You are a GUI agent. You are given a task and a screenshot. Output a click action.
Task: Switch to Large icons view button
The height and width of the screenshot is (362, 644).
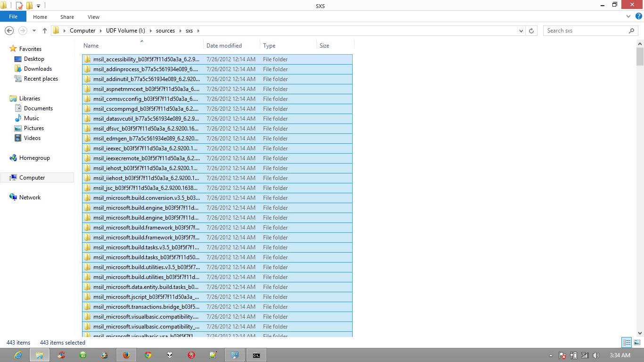637,343
